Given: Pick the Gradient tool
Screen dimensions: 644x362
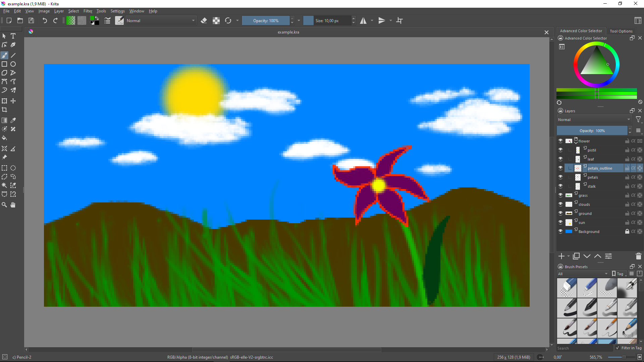Looking at the screenshot, I should [4, 120].
